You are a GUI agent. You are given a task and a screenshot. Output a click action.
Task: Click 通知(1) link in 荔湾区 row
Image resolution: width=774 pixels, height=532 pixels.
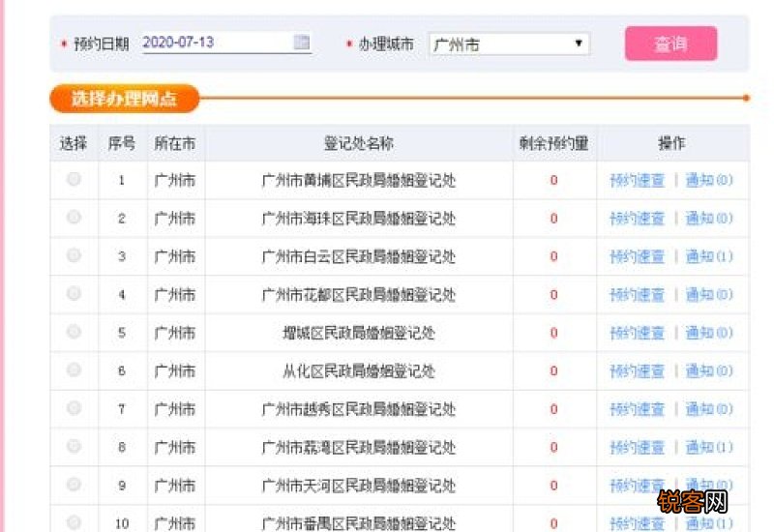tap(709, 448)
